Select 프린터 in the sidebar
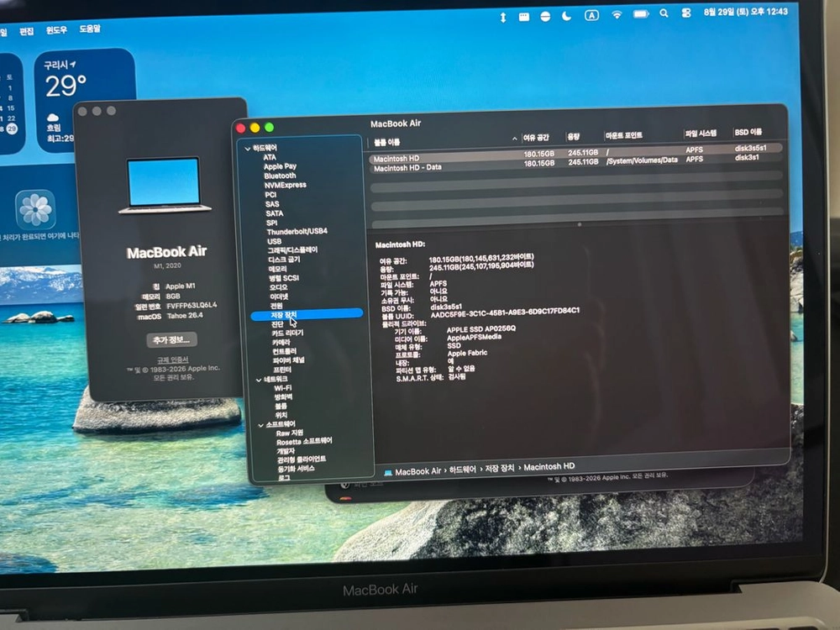The height and width of the screenshot is (630, 840). (x=282, y=370)
